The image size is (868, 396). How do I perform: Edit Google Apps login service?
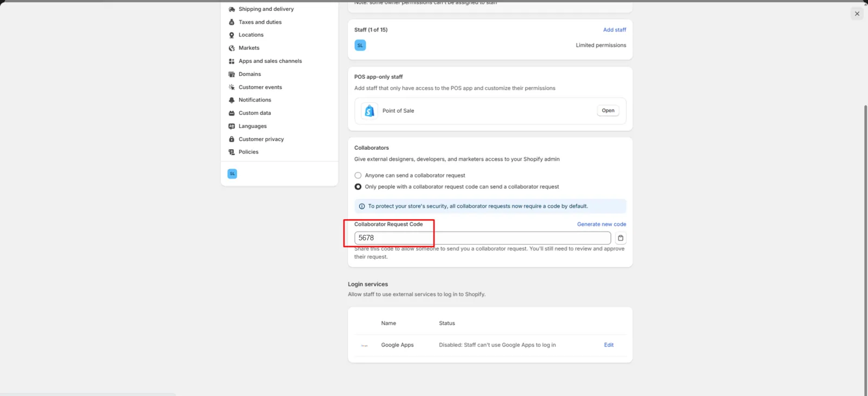(609, 345)
